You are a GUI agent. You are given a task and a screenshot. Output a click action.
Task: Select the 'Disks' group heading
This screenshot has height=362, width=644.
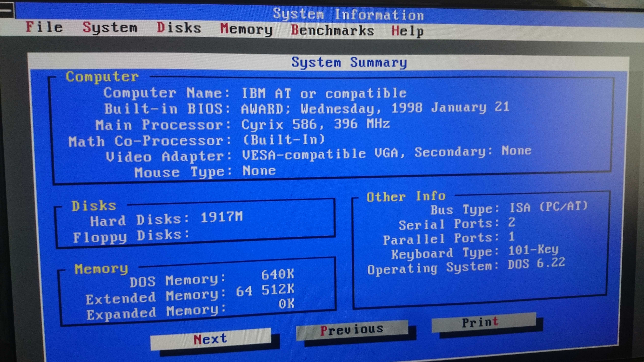tap(94, 206)
